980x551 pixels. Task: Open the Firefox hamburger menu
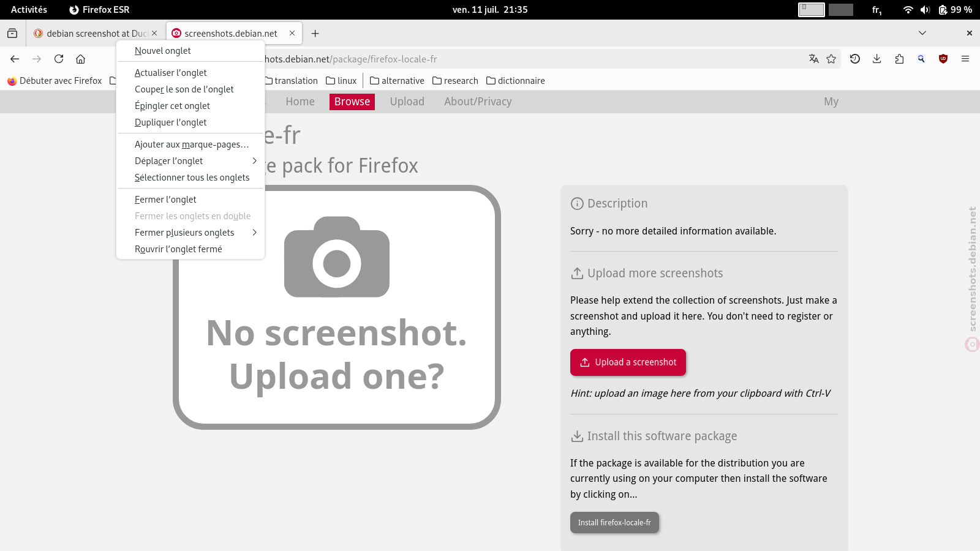tap(965, 59)
